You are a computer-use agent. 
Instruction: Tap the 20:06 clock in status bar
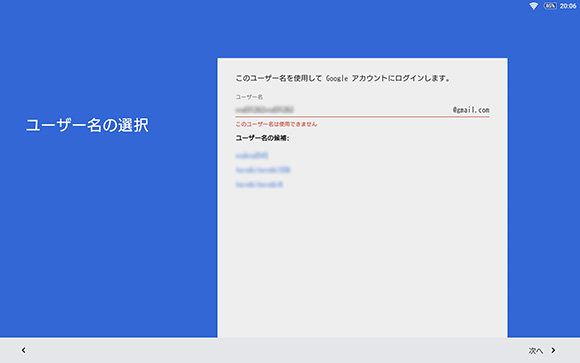[x=568, y=6]
